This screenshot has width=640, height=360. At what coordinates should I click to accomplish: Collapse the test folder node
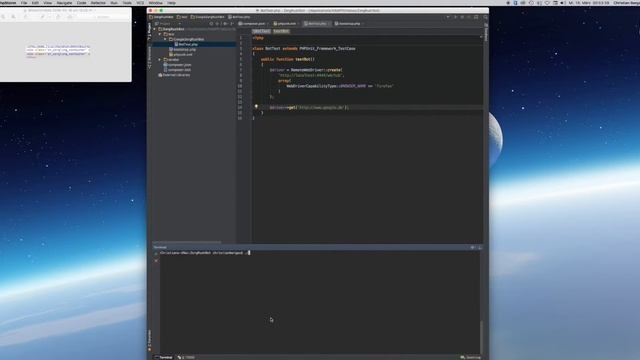[160, 34]
